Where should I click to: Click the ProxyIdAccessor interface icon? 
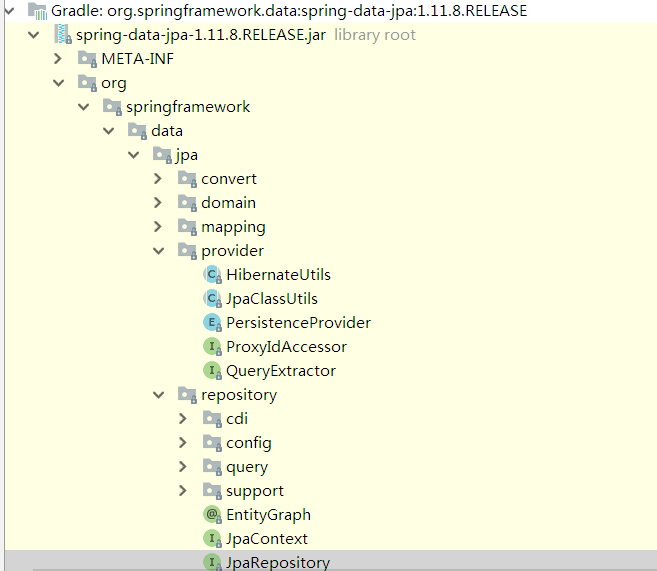pyautogui.click(x=212, y=346)
